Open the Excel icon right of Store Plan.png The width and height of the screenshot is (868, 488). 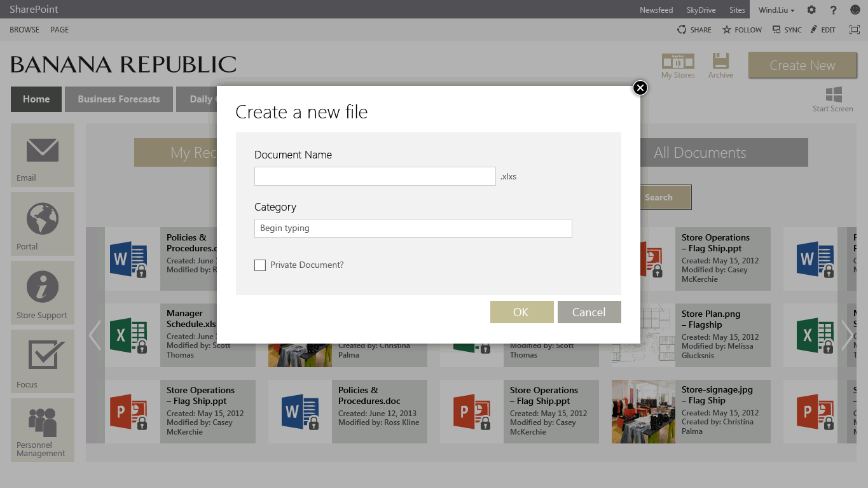coord(815,335)
